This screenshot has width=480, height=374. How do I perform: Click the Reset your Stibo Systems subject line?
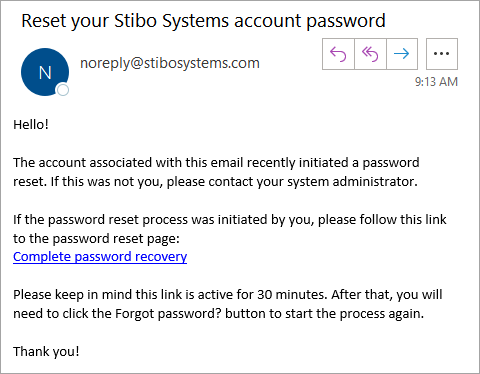203,21
